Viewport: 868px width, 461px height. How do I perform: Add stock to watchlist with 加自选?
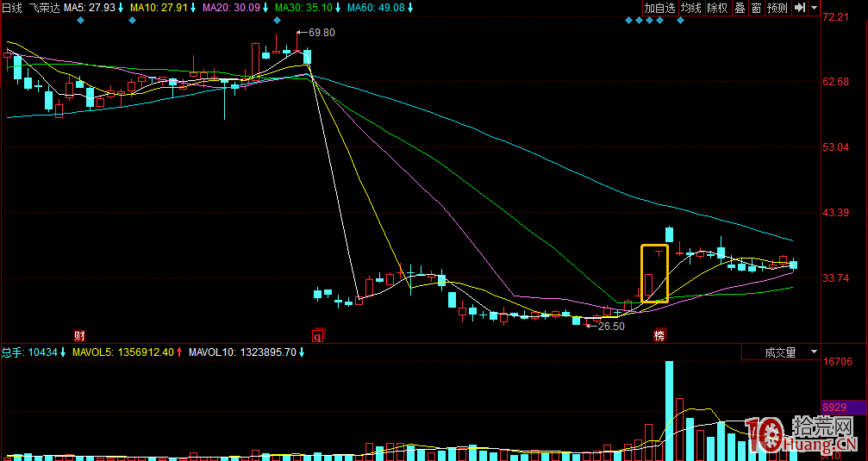[660, 8]
